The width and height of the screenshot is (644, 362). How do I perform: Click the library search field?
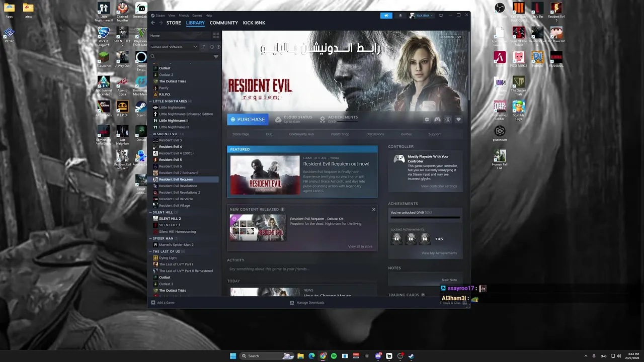coord(181,56)
